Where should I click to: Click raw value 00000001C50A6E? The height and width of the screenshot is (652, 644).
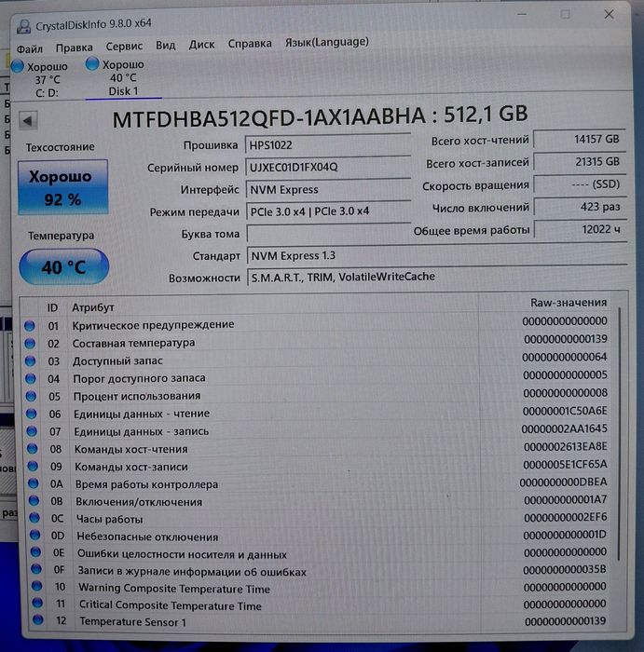click(565, 412)
